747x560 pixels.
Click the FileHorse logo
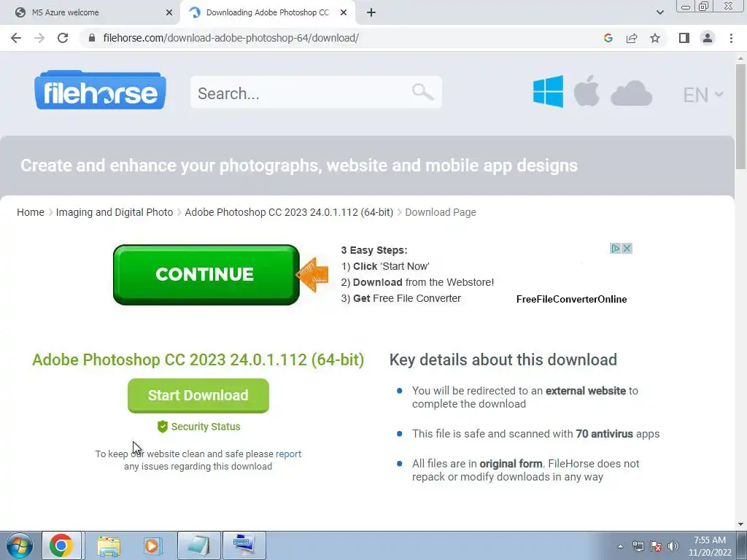tap(100, 90)
